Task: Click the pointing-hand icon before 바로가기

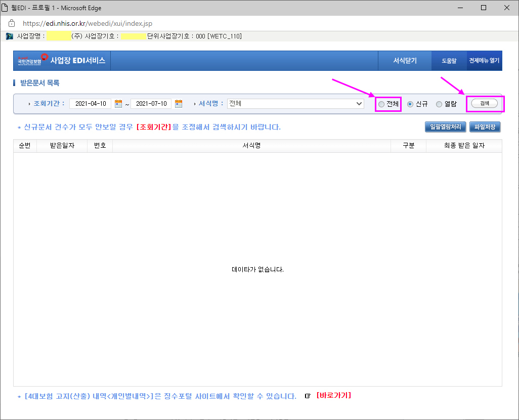Action: (308, 396)
